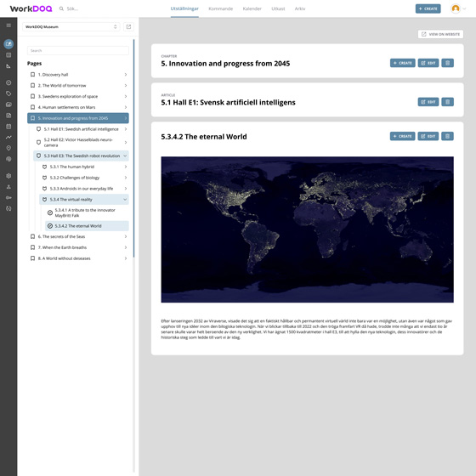Delete chapter 5 with its trash icon

point(447,63)
